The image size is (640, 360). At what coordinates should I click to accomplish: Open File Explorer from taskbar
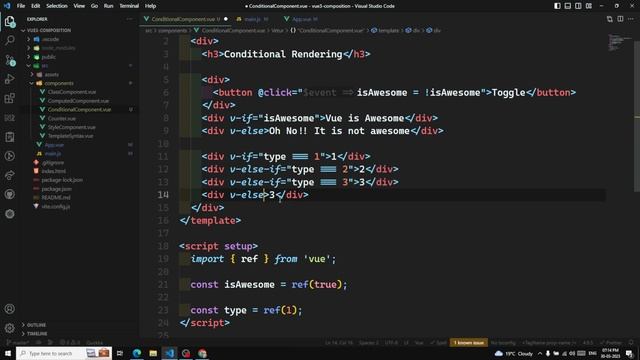click(x=153, y=353)
